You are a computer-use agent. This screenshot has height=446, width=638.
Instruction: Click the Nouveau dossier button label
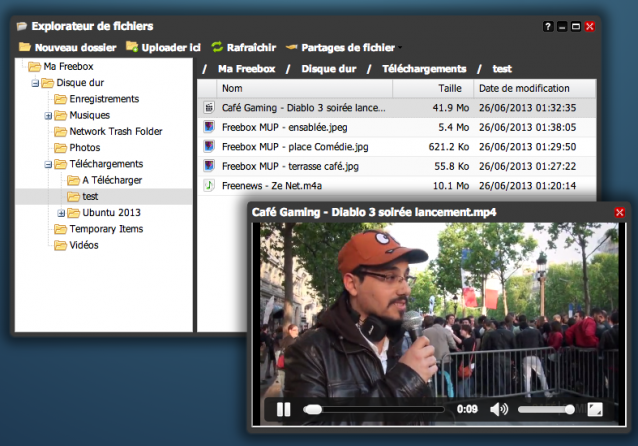pyautogui.click(x=75, y=48)
